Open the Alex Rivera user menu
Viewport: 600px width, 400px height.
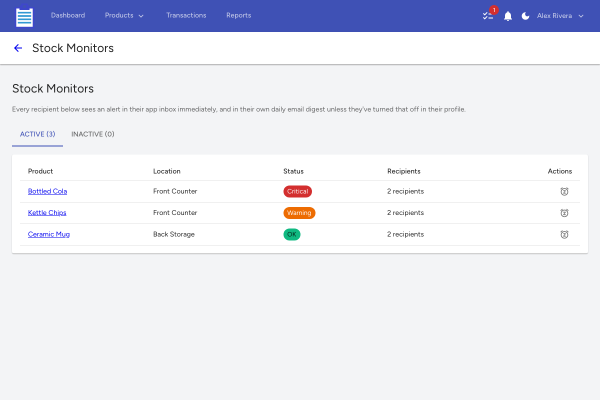(x=560, y=16)
